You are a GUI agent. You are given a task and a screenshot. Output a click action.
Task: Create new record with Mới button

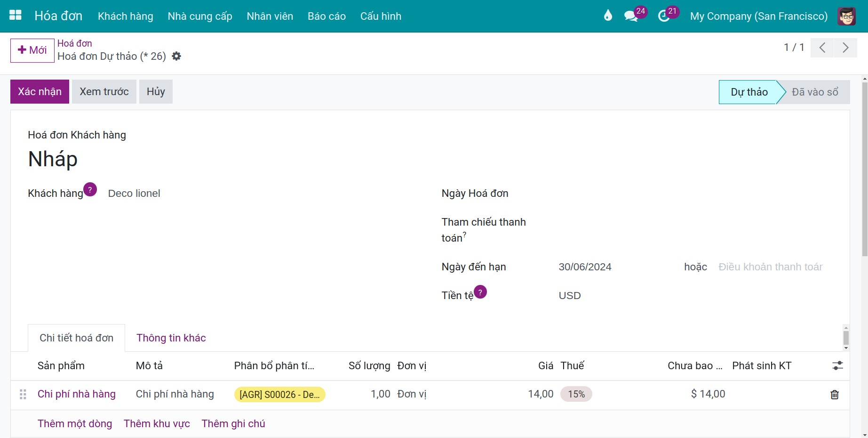coord(32,50)
